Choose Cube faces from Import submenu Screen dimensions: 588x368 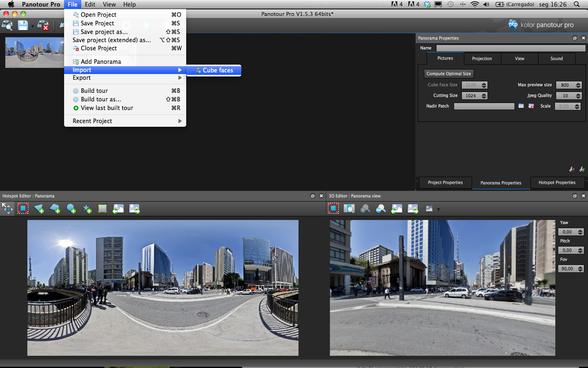pos(214,70)
